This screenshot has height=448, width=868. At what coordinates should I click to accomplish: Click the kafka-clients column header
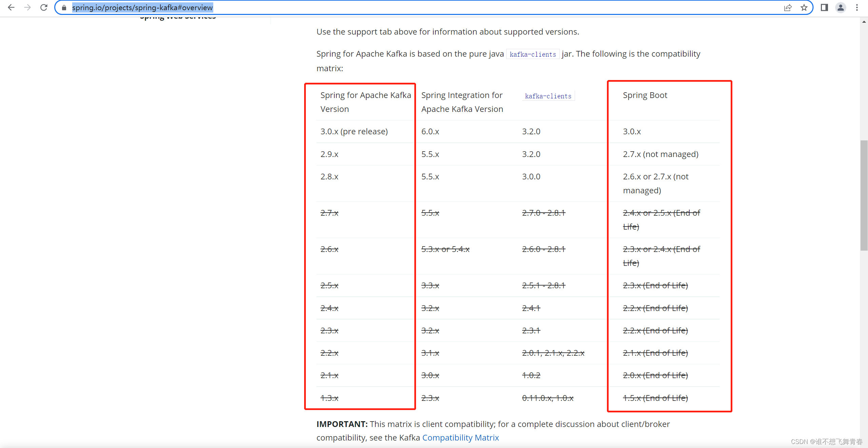(548, 96)
